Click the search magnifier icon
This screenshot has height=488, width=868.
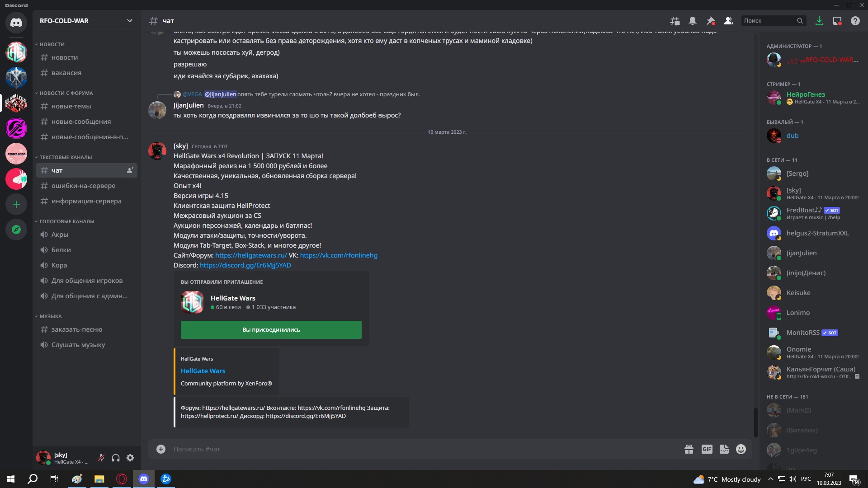[800, 21]
